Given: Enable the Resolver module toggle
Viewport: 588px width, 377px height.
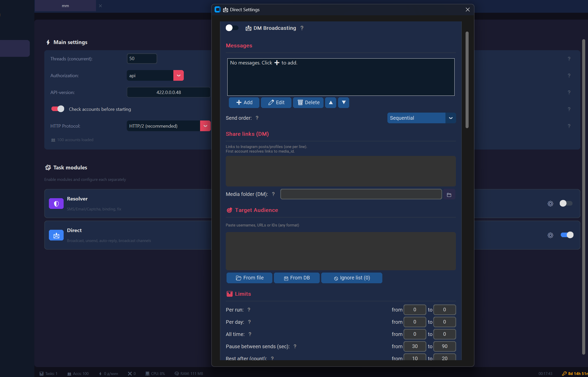Looking at the screenshot, I should (x=566, y=203).
